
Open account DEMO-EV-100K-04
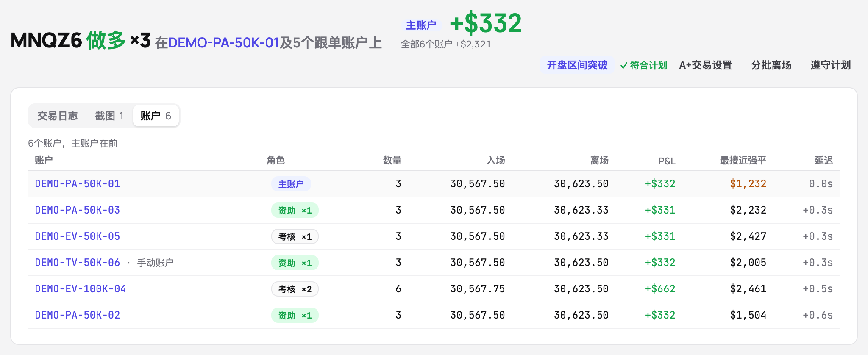click(x=81, y=289)
